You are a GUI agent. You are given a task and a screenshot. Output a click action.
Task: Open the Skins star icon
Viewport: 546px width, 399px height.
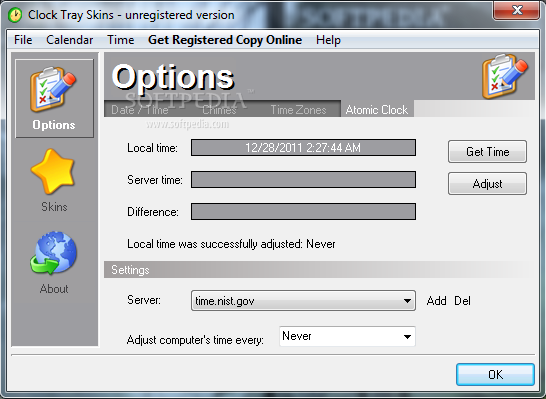click(x=53, y=171)
